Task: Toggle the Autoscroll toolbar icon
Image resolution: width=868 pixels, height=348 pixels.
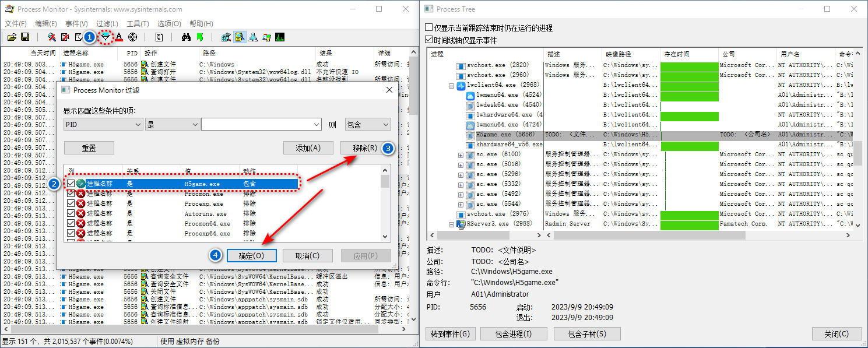Action: tap(65, 37)
